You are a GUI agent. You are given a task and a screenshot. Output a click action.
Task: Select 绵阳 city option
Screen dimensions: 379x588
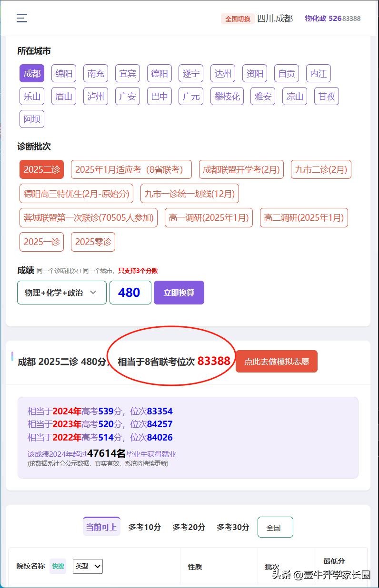tap(64, 74)
